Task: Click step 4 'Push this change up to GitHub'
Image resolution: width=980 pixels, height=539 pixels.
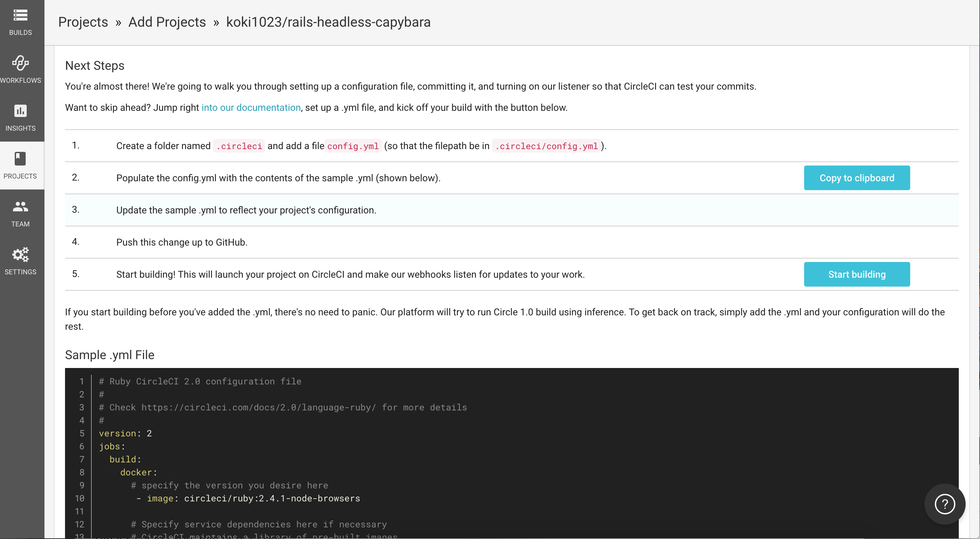Action: coord(182,242)
